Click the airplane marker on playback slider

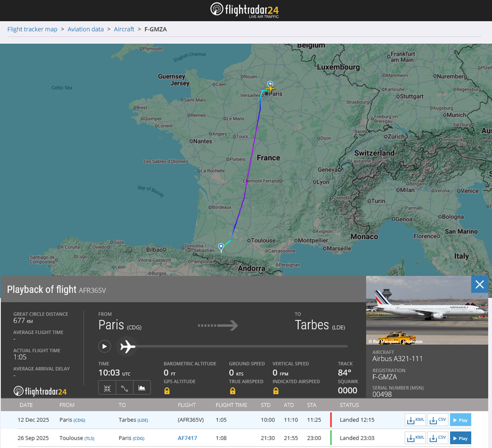click(127, 347)
